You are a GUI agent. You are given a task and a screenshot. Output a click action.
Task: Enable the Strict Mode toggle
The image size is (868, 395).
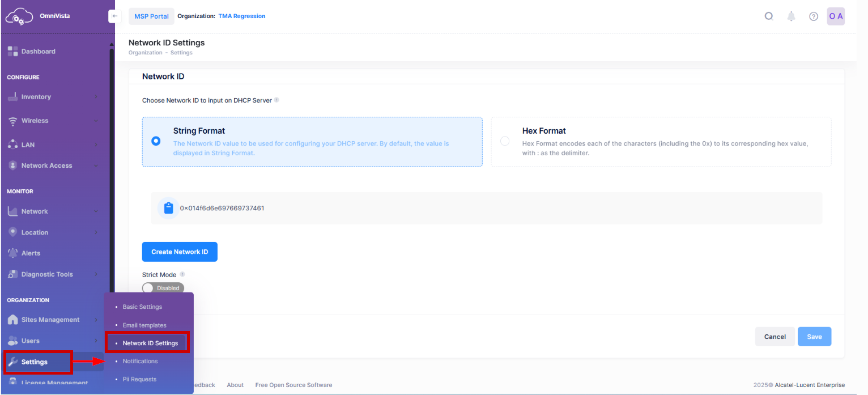pos(163,287)
